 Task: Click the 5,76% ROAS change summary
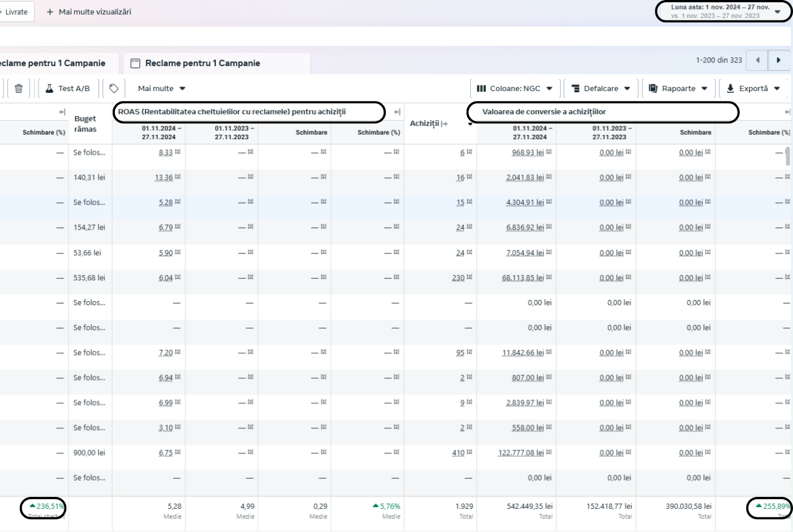[386, 507]
